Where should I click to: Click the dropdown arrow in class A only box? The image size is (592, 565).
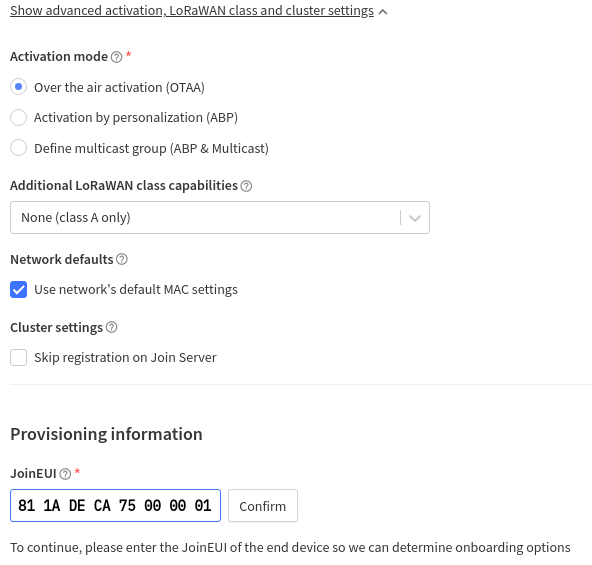click(415, 218)
